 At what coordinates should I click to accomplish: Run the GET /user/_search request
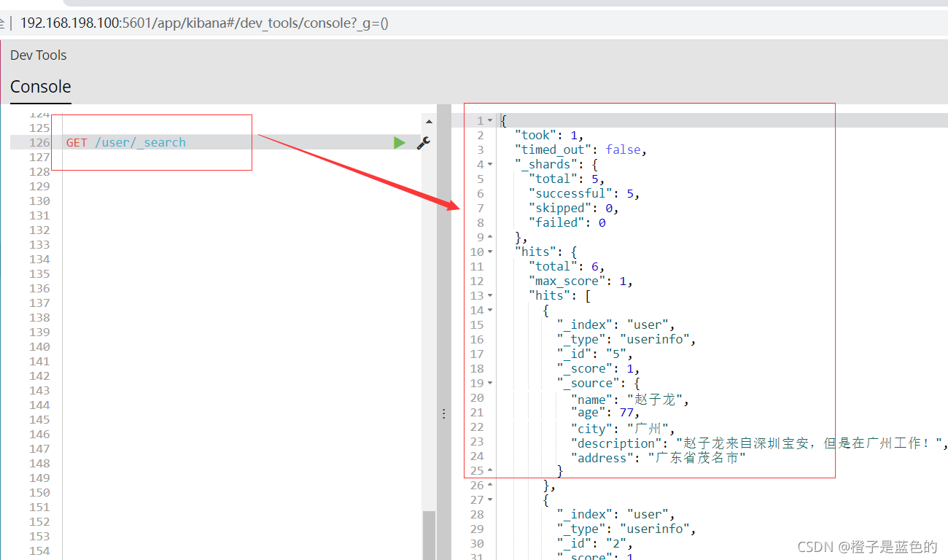[x=399, y=143]
